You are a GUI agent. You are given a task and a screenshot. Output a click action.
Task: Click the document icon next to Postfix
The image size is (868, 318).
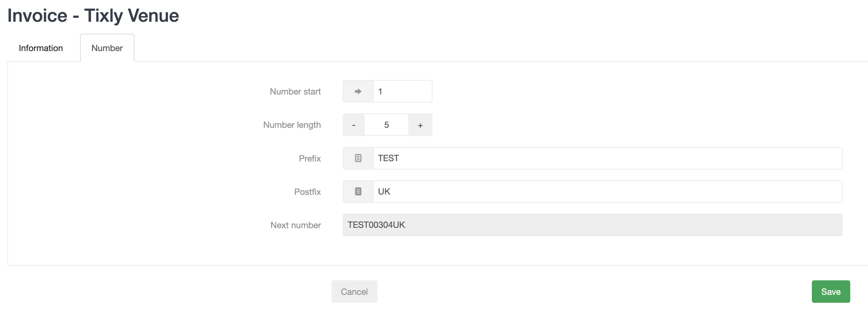pyautogui.click(x=358, y=192)
